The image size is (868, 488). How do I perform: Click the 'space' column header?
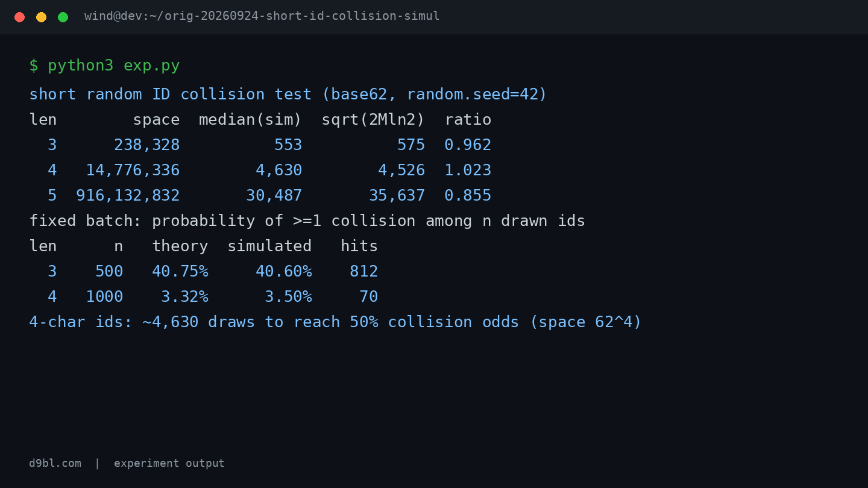tap(156, 120)
